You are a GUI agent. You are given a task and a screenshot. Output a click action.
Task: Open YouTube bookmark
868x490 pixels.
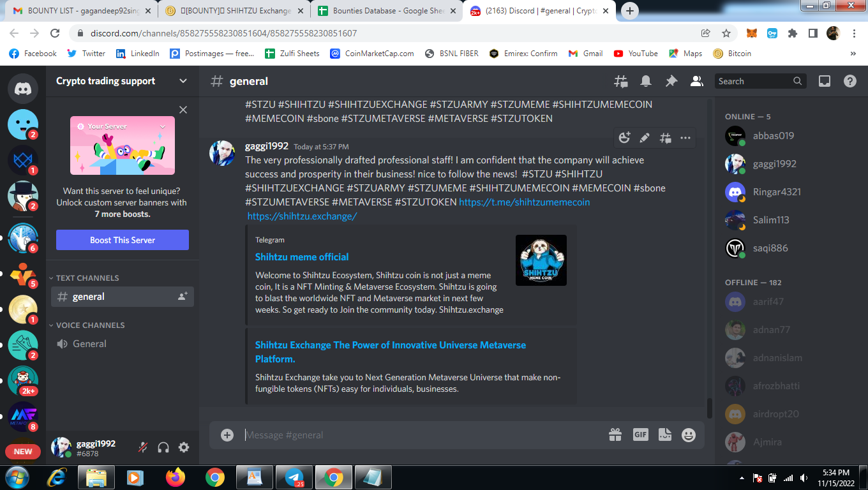coord(636,54)
